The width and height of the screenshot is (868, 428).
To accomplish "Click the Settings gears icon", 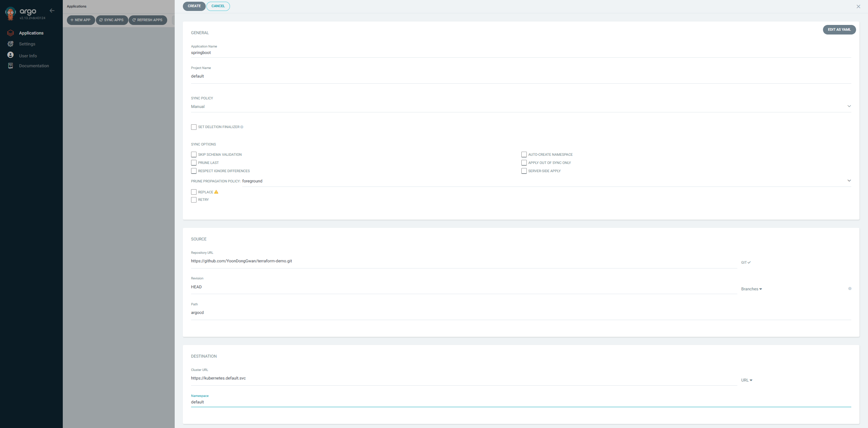I will [x=11, y=44].
